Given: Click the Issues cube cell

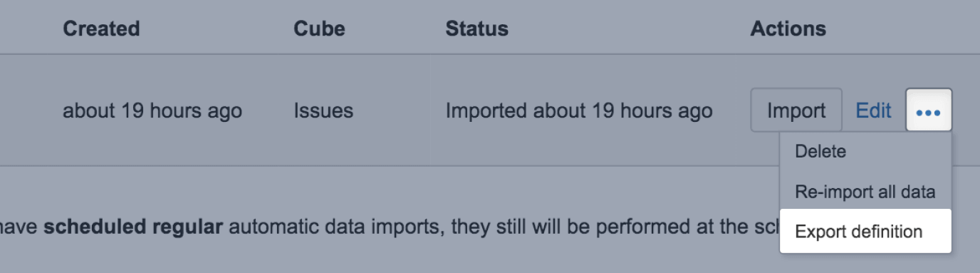Looking at the screenshot, I should tap(323, 111).
